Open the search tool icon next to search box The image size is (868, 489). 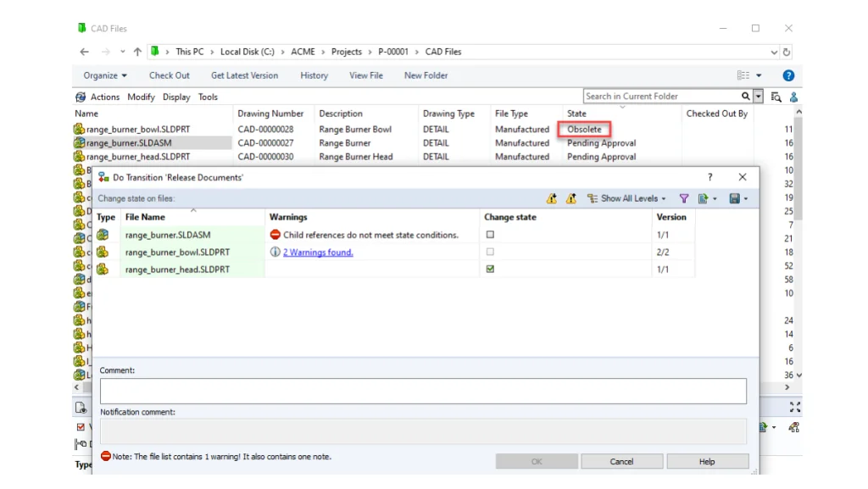(x=776, y=97)
